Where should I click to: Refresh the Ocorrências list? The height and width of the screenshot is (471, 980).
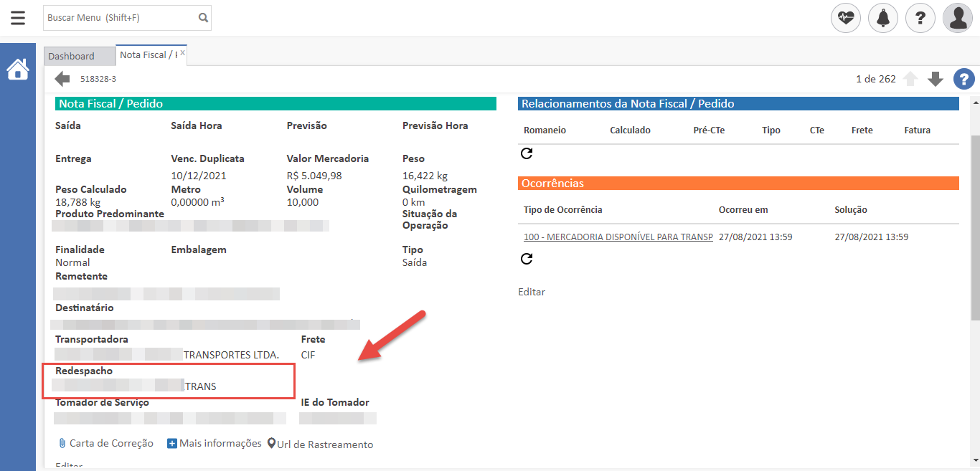(527, 259)
